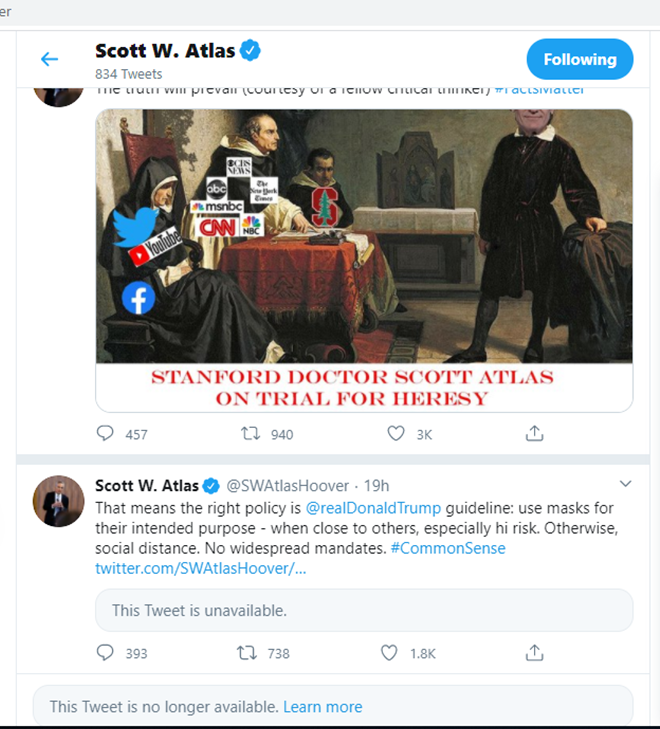Like the masks tweet with 1.8K likes
This screenshot has height=729, width=660.
pos(389,653)
